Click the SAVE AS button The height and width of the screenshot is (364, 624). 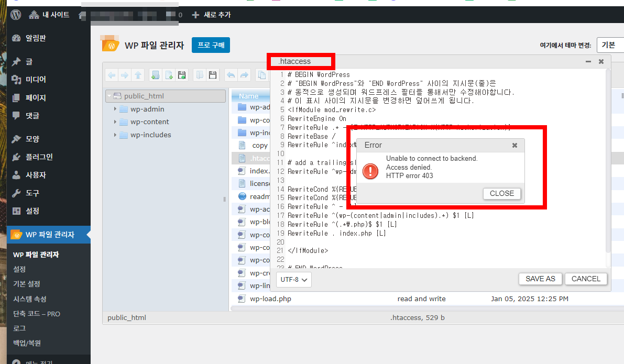click(540, 279)
